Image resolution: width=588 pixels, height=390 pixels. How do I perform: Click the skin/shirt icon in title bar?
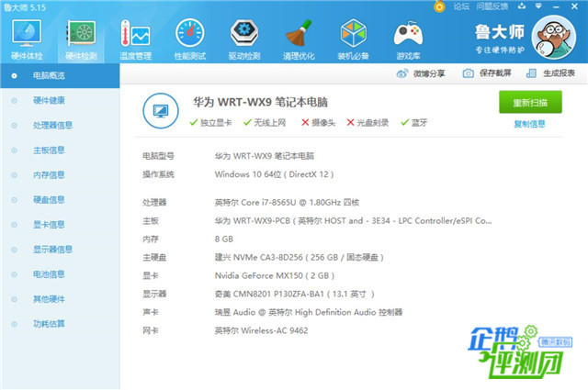point(522,6)
